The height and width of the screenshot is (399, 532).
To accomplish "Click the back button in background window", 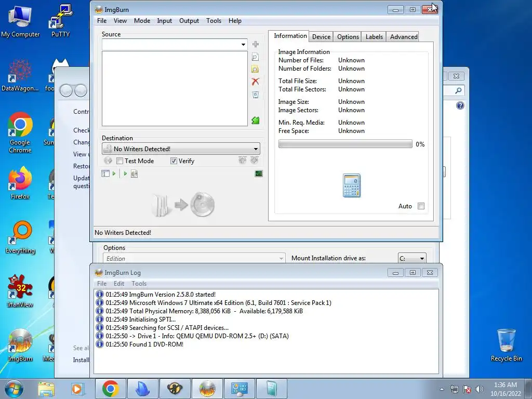I will click(66, 90).
